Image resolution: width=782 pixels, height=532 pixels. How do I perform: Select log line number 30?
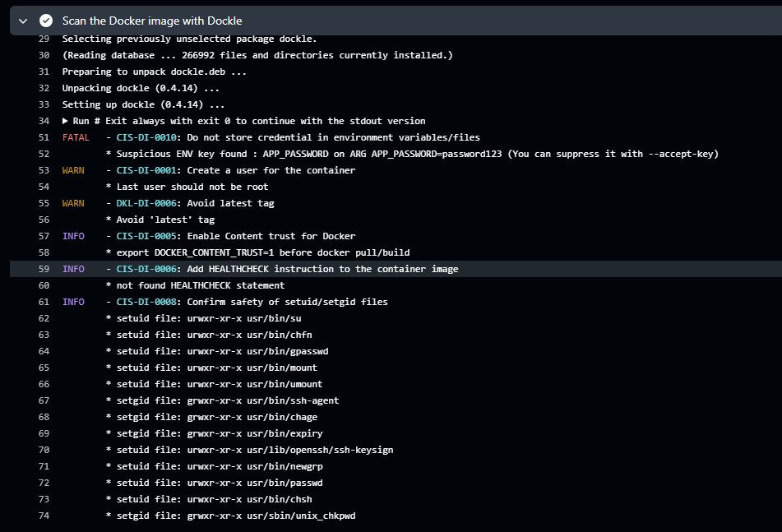[x=44, y=55]
